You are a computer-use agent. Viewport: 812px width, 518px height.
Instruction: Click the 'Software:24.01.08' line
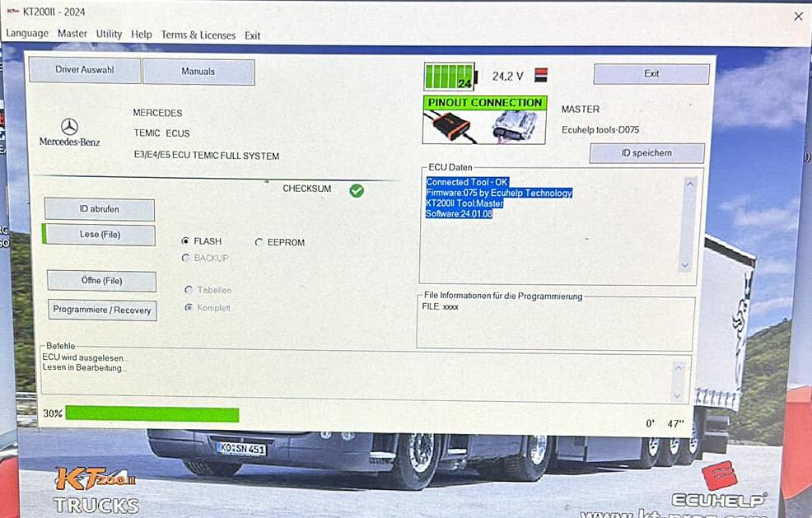coord(459,214)
